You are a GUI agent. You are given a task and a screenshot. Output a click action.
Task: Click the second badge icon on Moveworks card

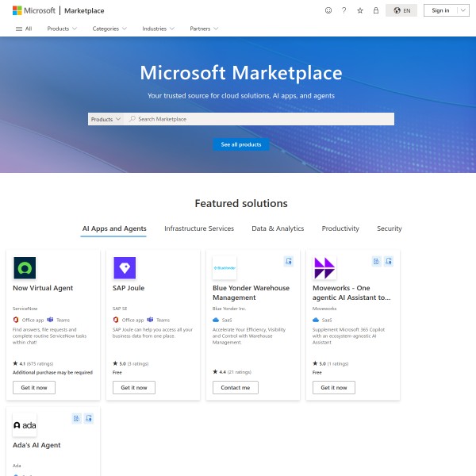pyautogui.click(x=389, y=261)
